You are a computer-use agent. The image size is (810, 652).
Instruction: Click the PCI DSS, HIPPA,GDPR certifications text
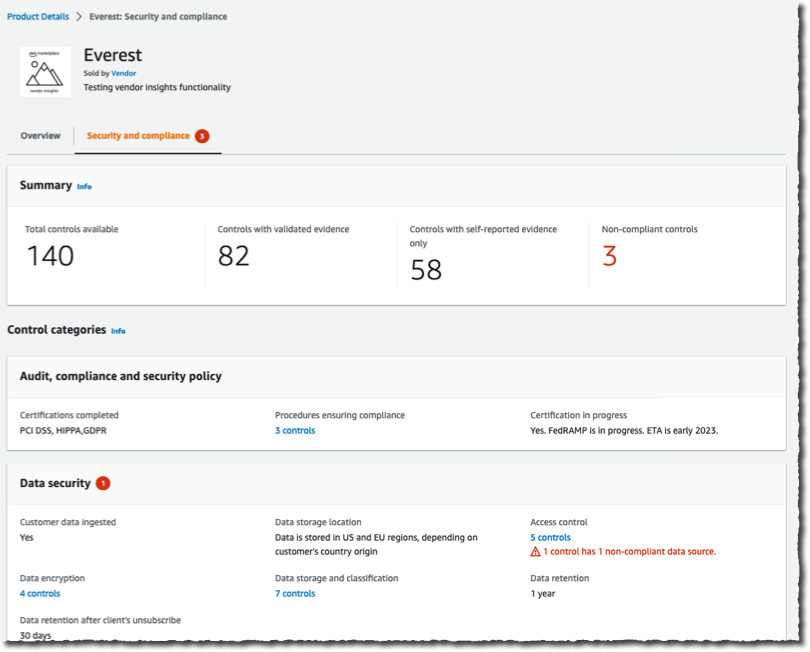tap(63, 430)
